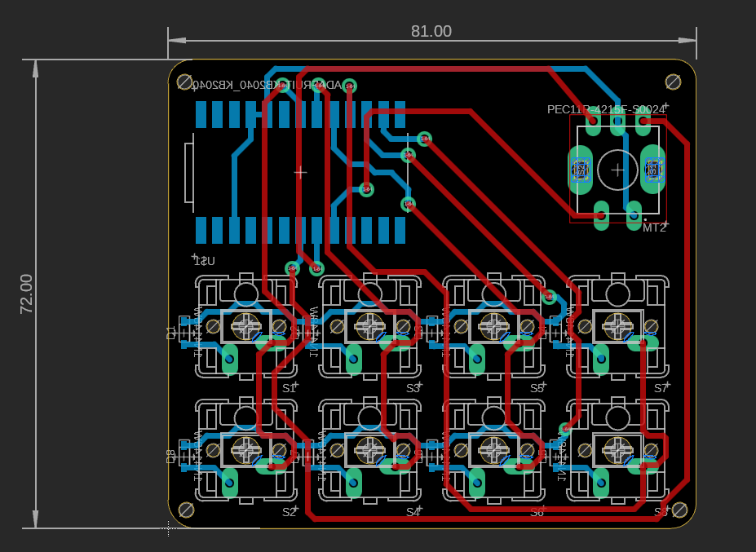
Task: Select the S3 switch label
Action: [413, 388]
